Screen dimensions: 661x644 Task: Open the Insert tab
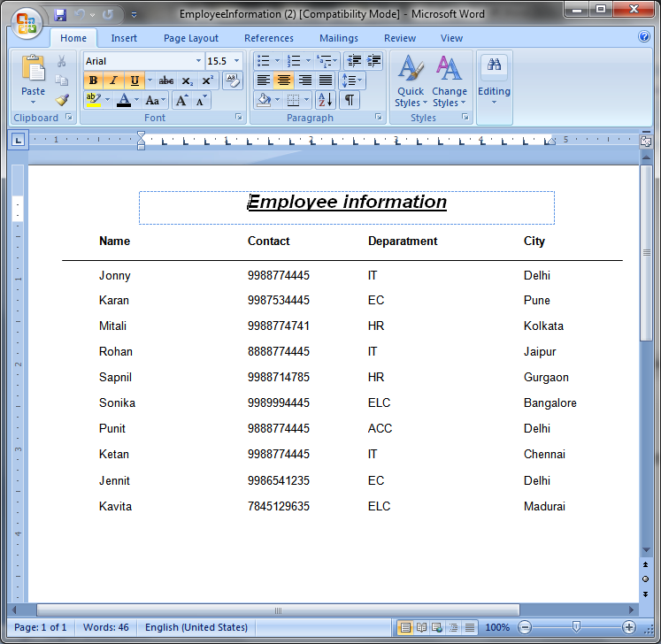[124, 38]
